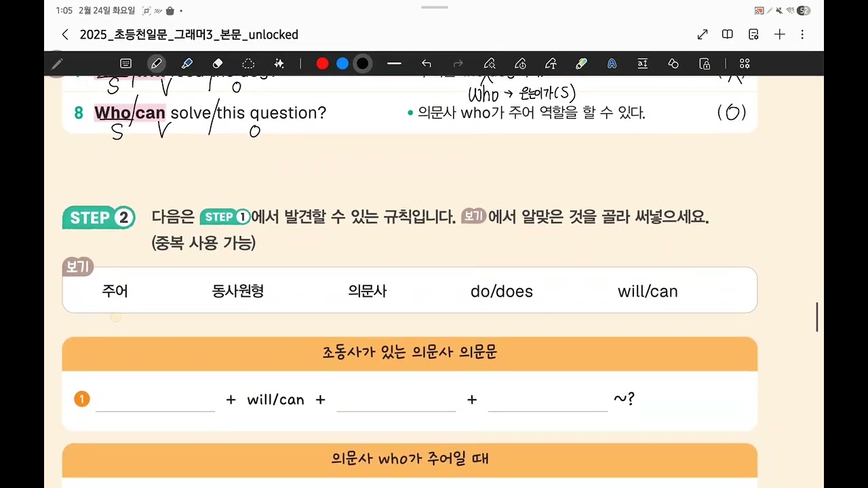Tap the third blank before ~?
Viewport: 868px width, 488px height.
pyautogui.click(x=548, y=400)
